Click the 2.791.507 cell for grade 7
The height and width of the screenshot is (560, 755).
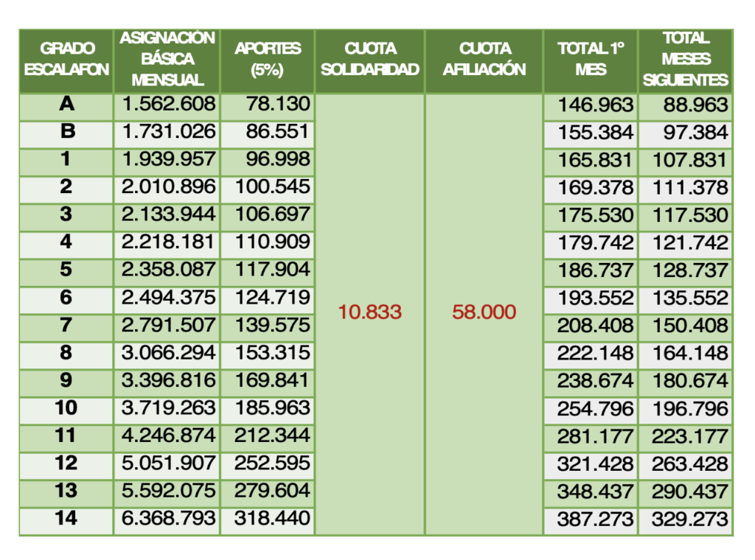169,326
